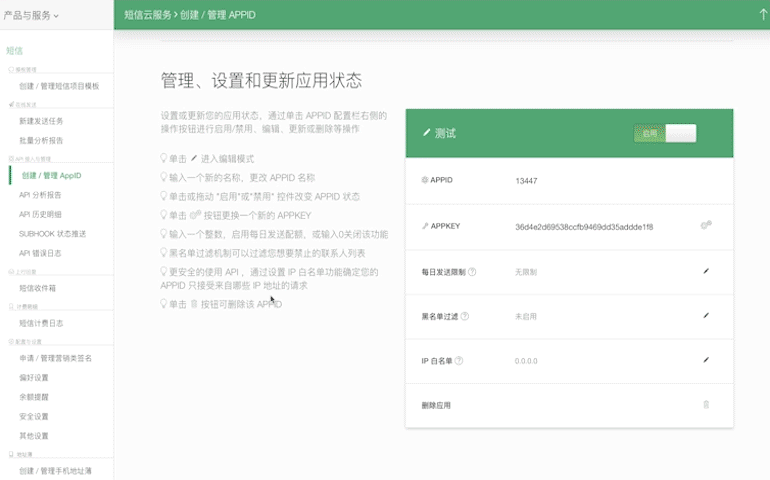Open 偏好设置 in sidebar

(33, 377)
